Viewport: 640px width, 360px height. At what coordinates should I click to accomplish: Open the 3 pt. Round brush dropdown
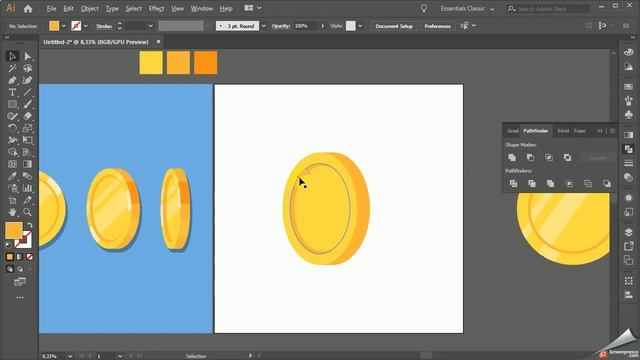pos(264,26)
